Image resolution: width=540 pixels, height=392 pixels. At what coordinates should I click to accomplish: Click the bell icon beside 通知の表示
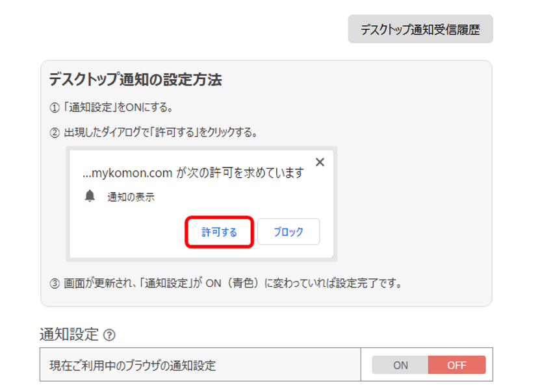(x=90, y=197)
